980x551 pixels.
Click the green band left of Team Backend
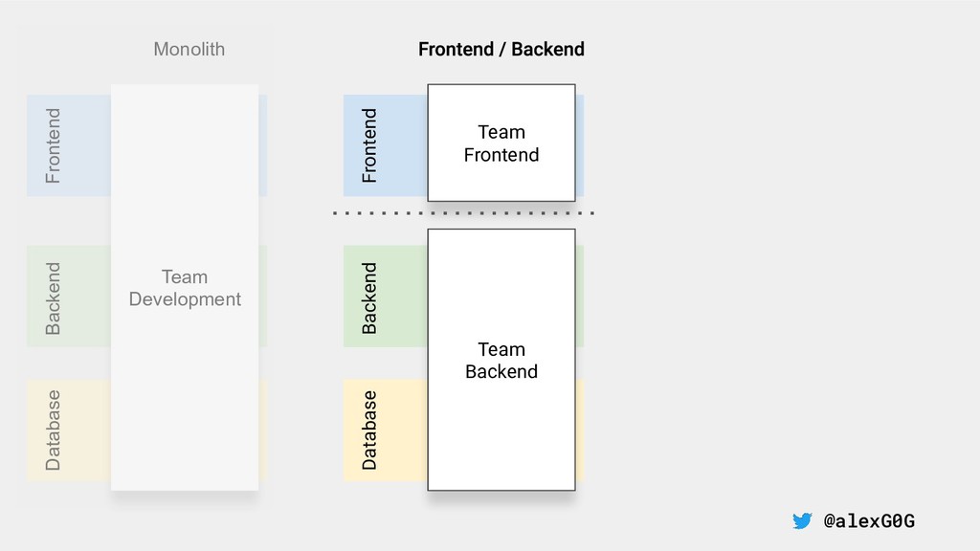click(402, 297)
